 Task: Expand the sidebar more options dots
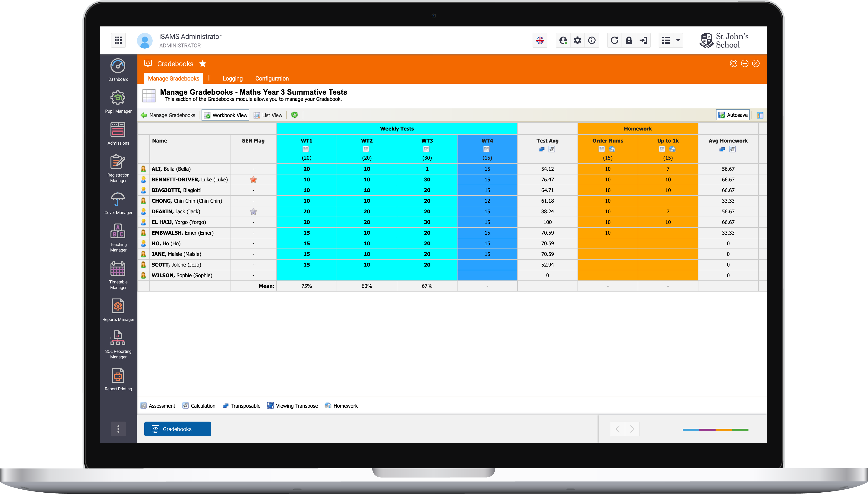pyautogui.click(x=118, y=429)
